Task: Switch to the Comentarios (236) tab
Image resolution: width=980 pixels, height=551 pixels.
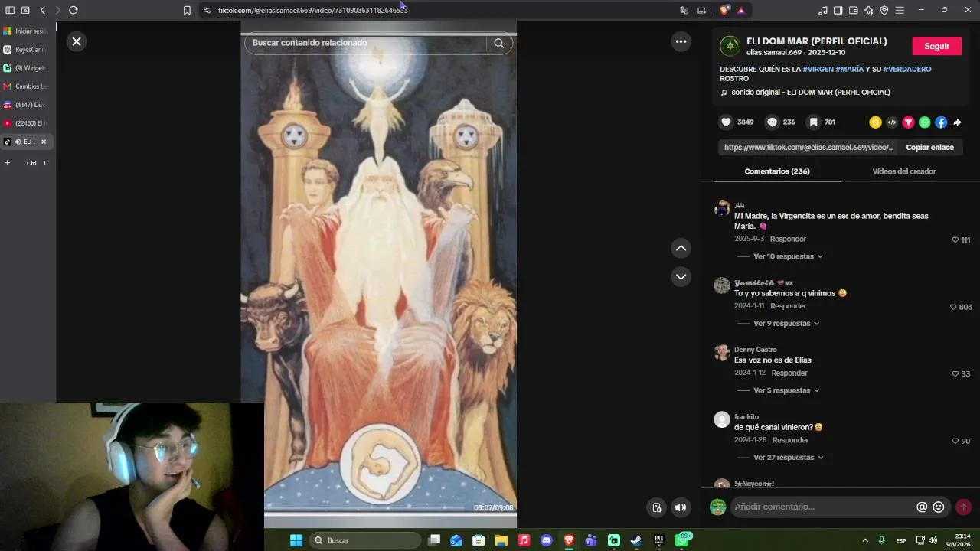Action: point(776,171)
